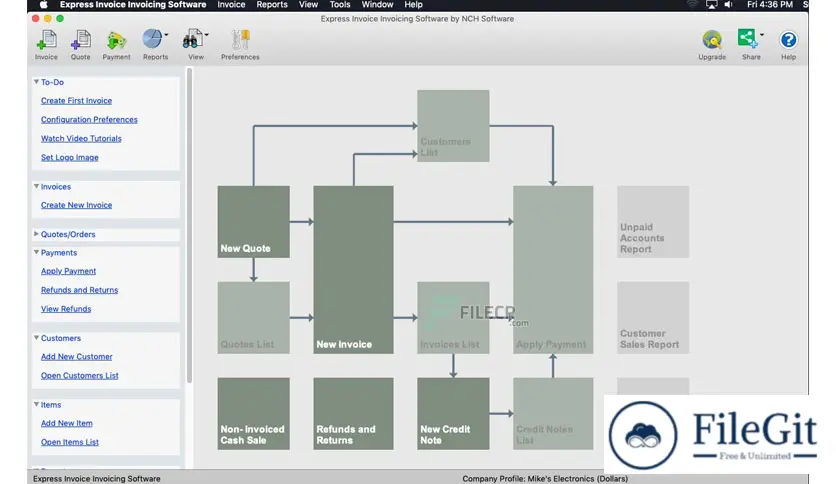
Task: Click Company Profile status bar text
Action: (x=545, y=479)
